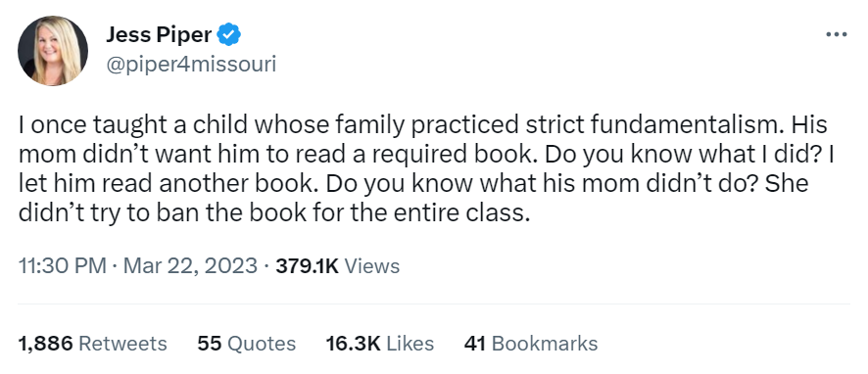Click the blue verified badge

[228, 35]
